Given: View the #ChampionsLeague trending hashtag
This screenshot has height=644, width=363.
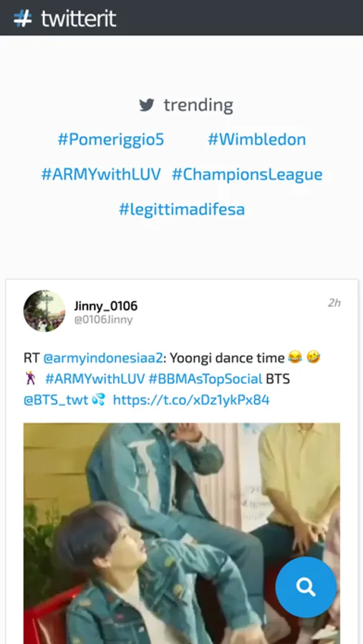Looking at the screenshot, I should tap(247, 175).
